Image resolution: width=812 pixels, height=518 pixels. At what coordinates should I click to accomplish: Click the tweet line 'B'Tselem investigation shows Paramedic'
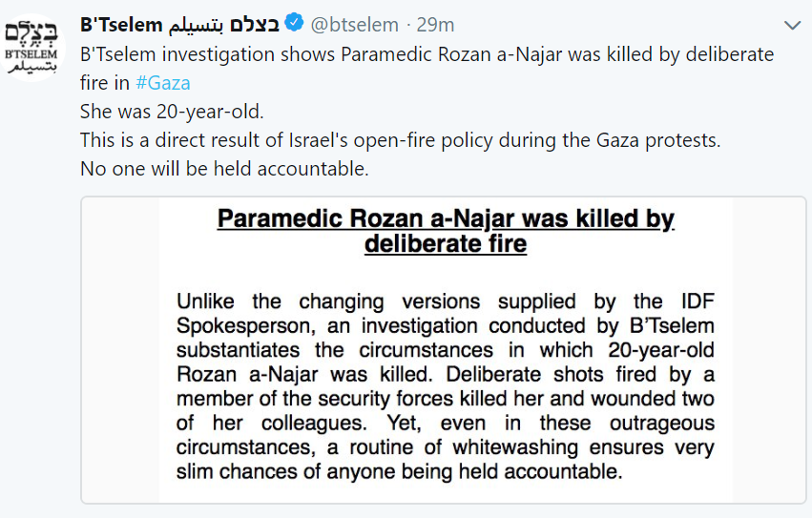tap(257, 54)
